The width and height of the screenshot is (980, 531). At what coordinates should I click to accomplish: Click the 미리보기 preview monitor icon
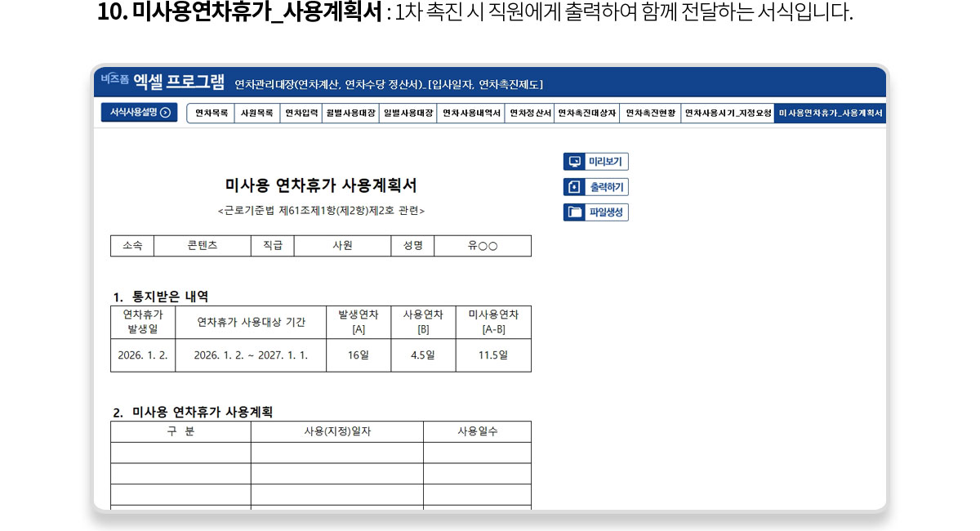coord(574,162)
